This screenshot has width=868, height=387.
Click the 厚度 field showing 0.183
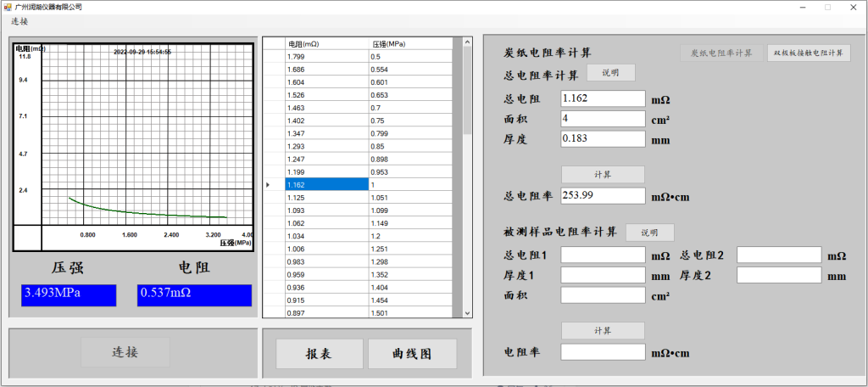(x=603, y=138)
